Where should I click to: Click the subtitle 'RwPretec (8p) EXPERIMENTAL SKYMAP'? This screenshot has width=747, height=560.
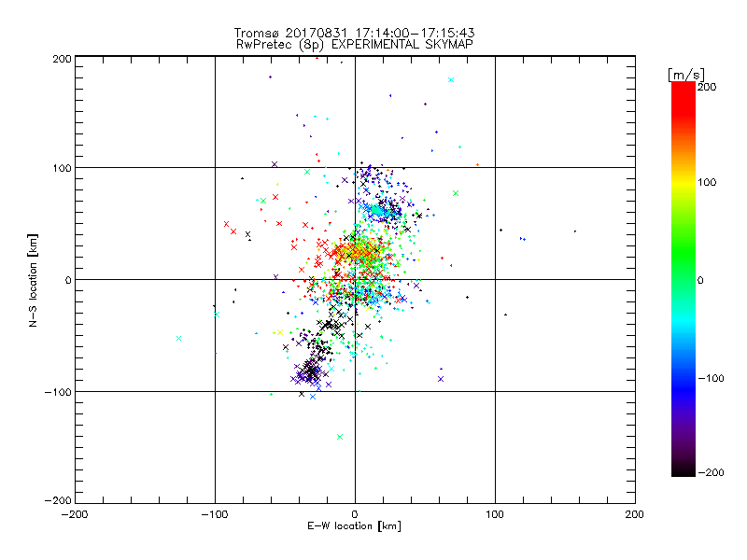tap(355, 44)
